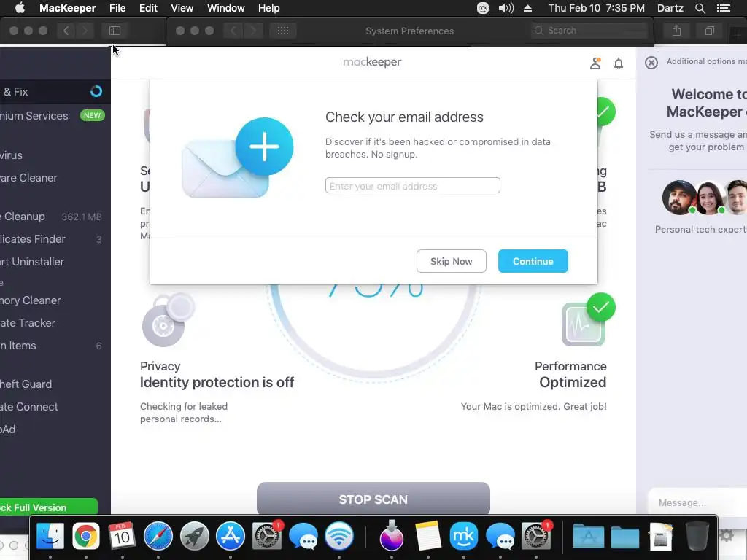Viewport: 747px width, 560px height.
Task: Click the tab overview button in top-right toolbar
Action: click(709, 31)
